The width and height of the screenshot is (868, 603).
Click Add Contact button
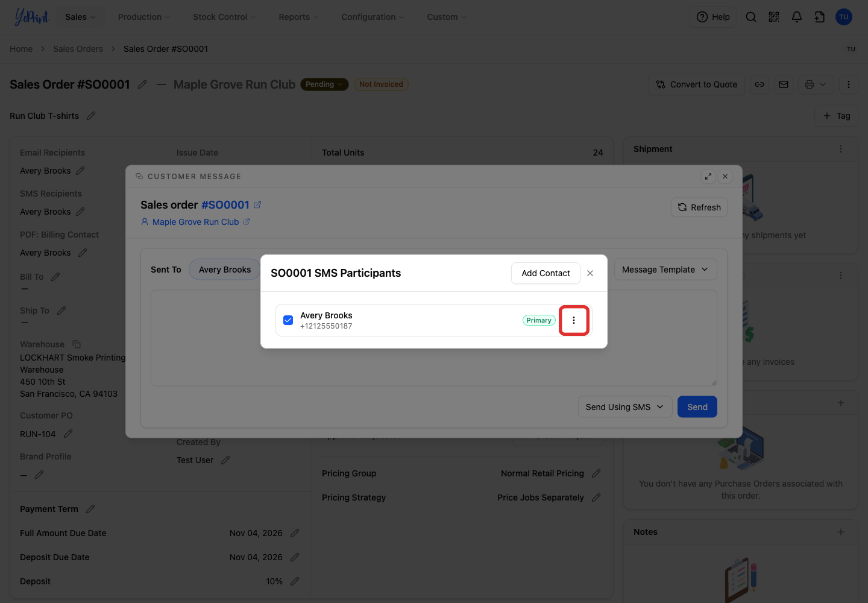pyautogui.click(x=546, y=273)
